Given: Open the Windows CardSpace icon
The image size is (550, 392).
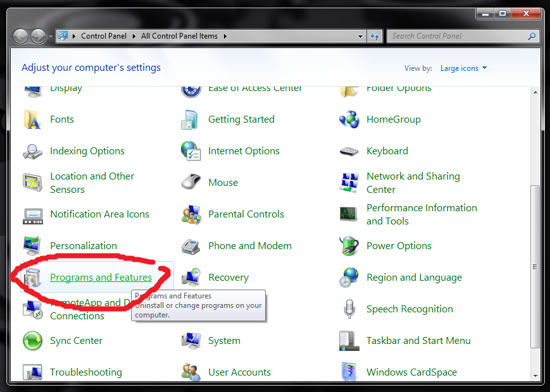Looking at the screenshot, I should click(349, 372).
